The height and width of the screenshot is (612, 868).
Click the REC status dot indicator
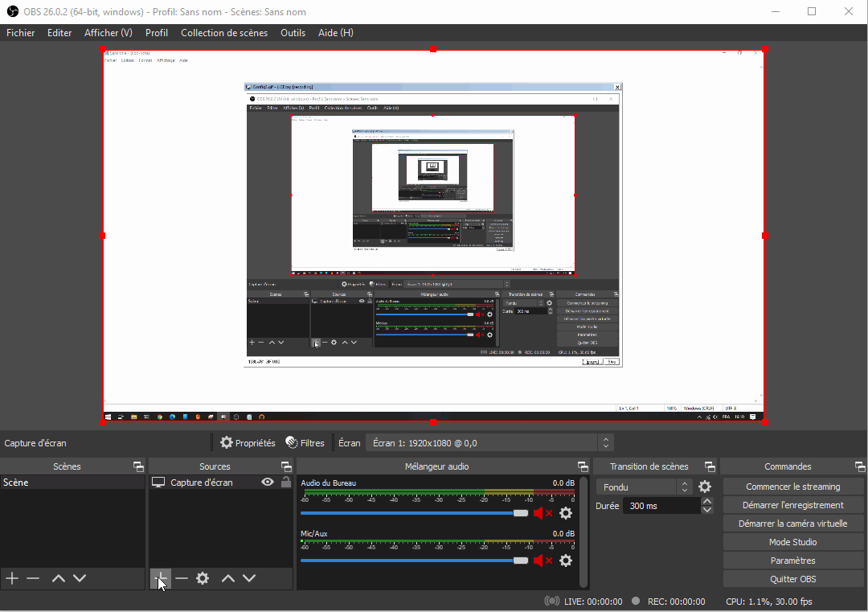coord(636,601)
